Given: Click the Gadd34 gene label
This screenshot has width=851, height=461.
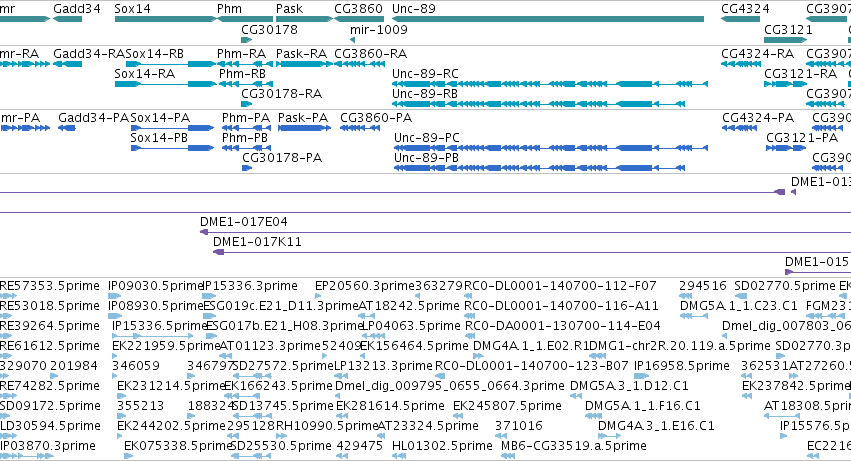Looking at the screenshot, I should pos(77,9).
